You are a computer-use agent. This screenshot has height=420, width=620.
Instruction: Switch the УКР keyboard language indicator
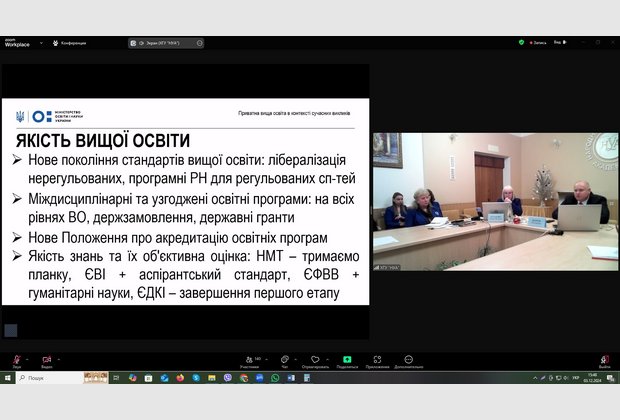pyautogui.click(x=576, y=378)
